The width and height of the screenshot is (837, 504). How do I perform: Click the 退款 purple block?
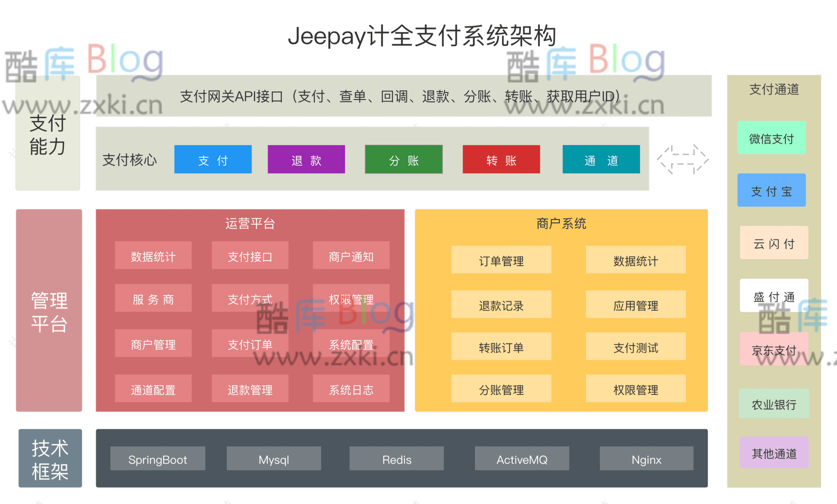306,159
